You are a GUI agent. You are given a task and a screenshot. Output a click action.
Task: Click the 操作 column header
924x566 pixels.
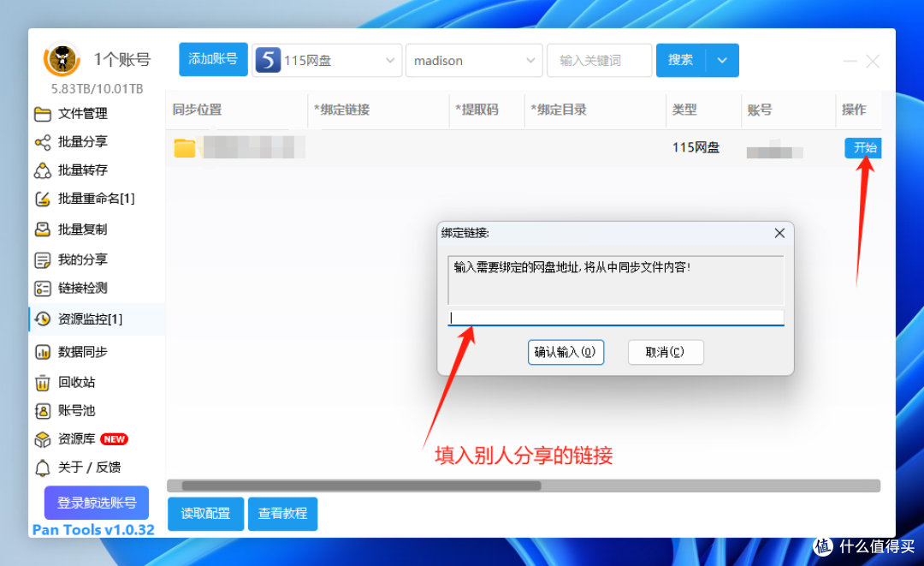854,110
